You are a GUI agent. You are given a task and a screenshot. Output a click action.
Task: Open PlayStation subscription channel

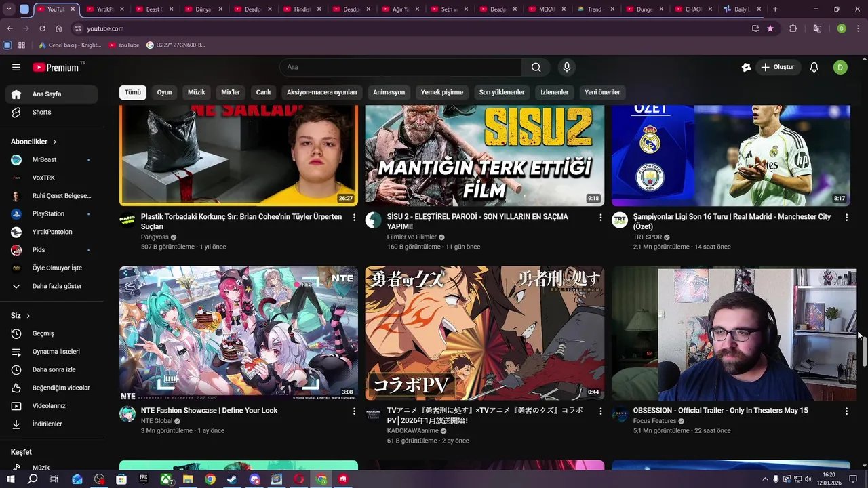tap(52, 214)
